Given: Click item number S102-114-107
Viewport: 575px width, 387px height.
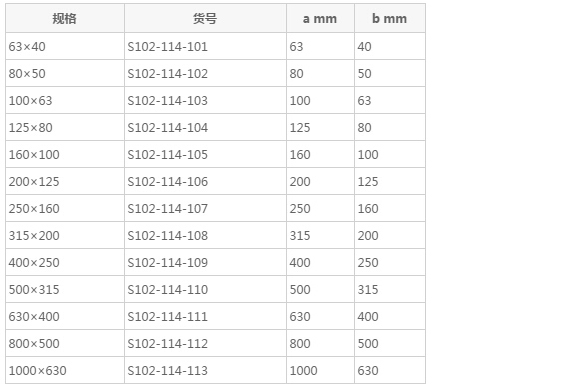Looking at the screenshot, I should click(168, 208).
